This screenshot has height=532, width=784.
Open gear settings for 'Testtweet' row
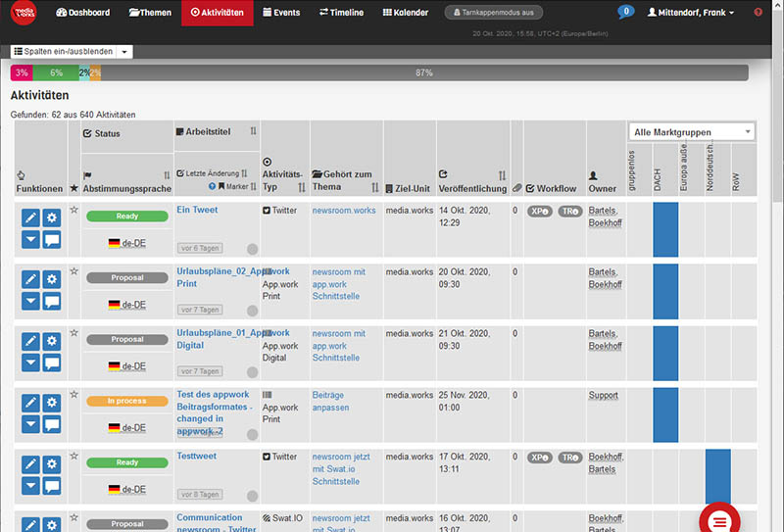point(52,463)
